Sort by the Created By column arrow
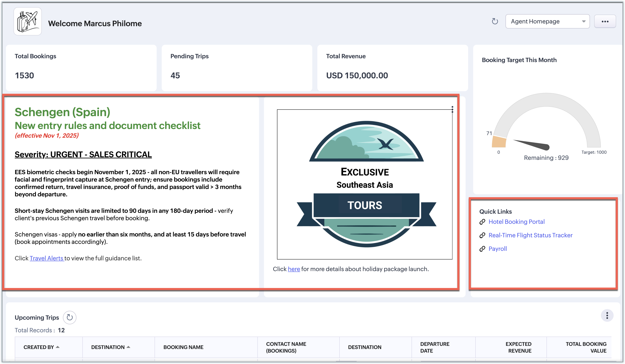Image resolution: width=625 pixels, height=364 pixels. pos(58,347)
